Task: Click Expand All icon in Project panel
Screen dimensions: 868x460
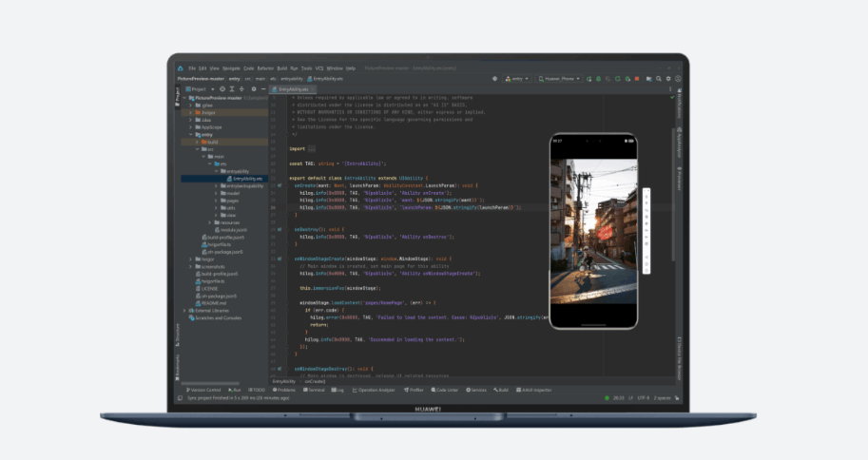Action: (x=232, y=89)
